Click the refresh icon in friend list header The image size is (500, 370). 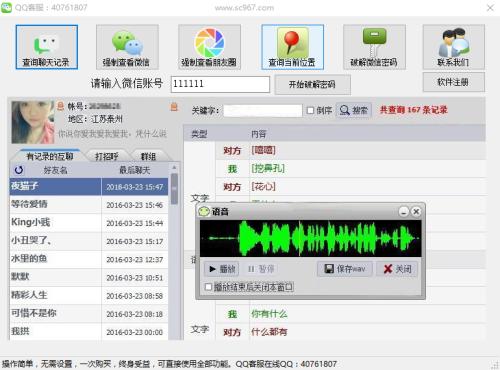(x=19, y=170)
